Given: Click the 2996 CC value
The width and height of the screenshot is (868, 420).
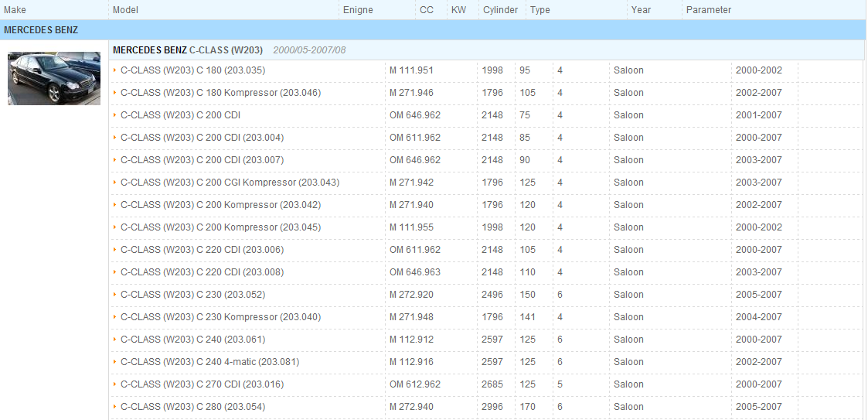Looking at the screenshot, I should [x=492, y=407].
